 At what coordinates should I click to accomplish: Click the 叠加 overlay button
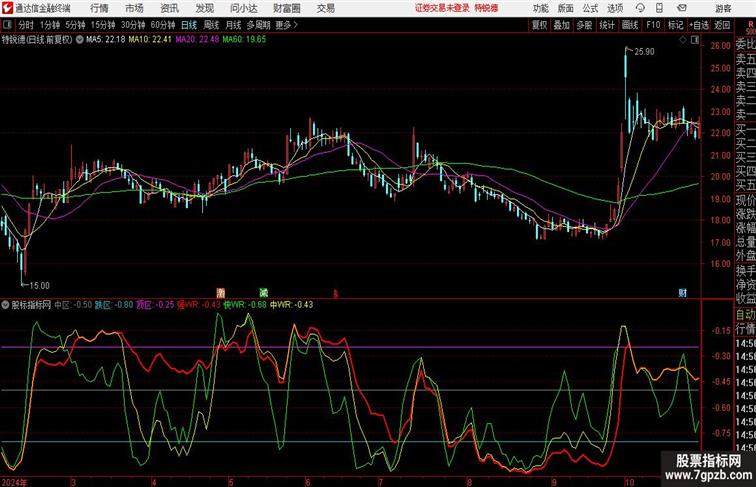tap(561, 25)
